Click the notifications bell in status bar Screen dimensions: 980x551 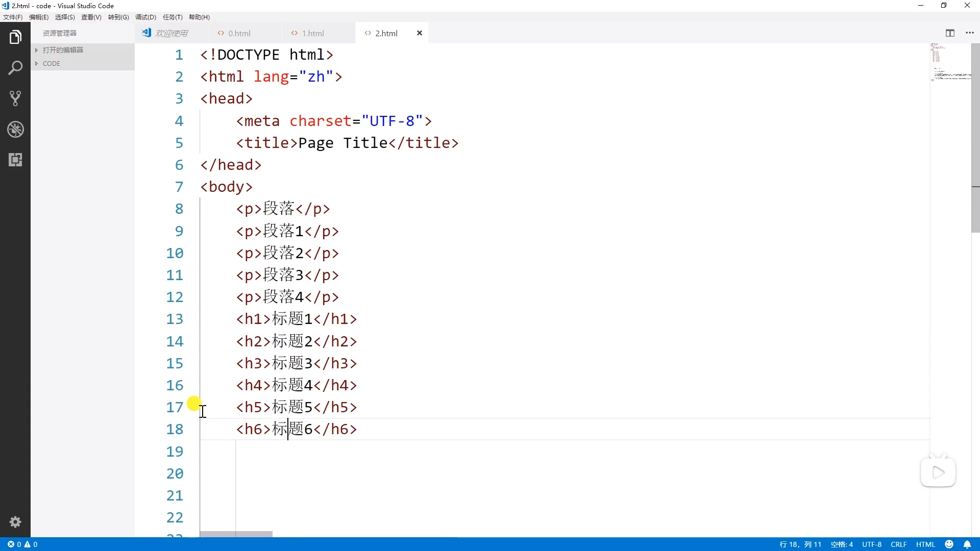coord(967,544)
